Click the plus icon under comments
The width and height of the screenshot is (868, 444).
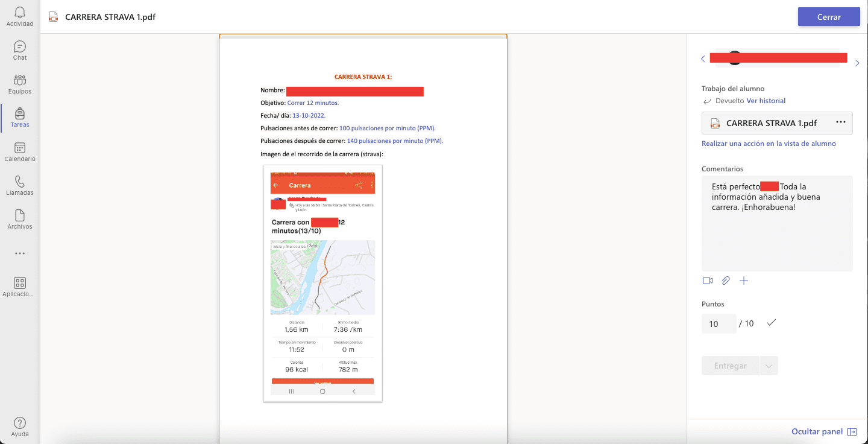click(x=744, y=281)
